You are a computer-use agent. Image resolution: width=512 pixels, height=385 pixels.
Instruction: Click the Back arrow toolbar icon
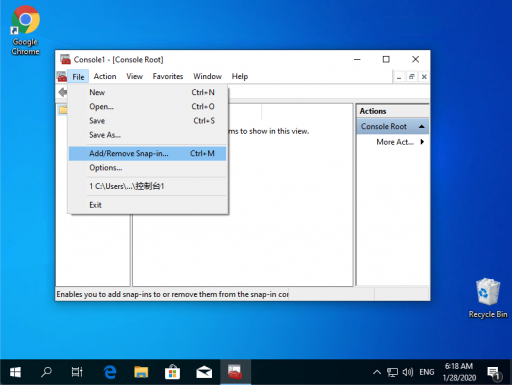(62, 92)
